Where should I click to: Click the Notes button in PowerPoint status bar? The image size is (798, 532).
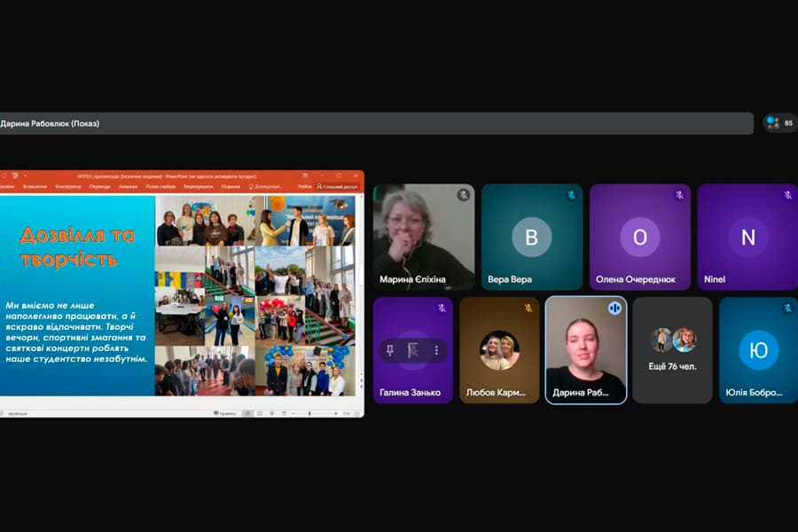pyautogui.click(x=224, y=413)
